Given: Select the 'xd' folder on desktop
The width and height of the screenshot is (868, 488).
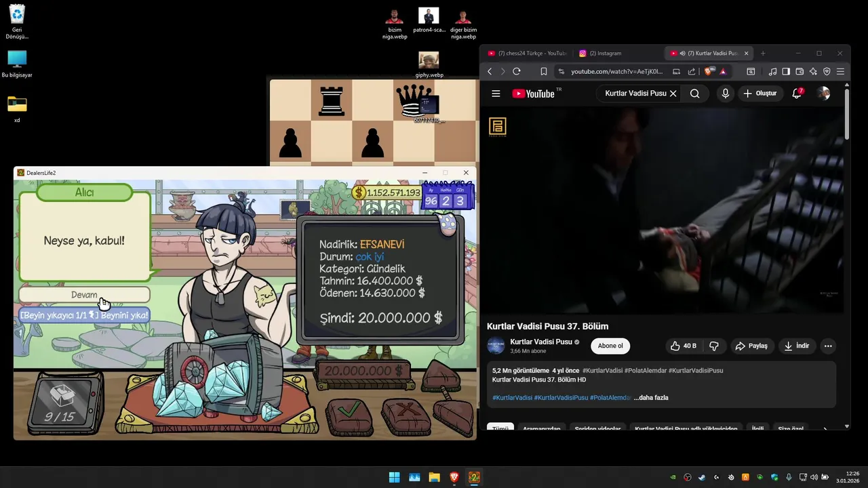Looking at the screenshot, I should [17, 108].
